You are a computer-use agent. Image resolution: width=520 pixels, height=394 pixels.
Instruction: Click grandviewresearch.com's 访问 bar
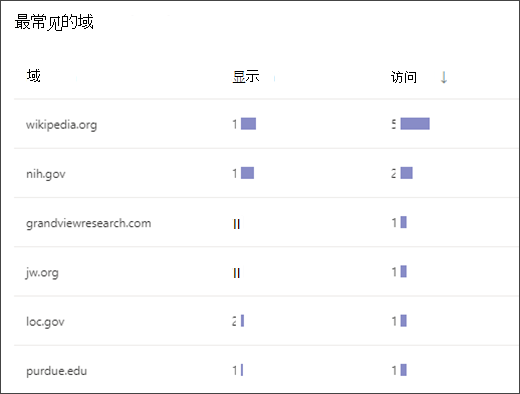[x=404, y=222]
